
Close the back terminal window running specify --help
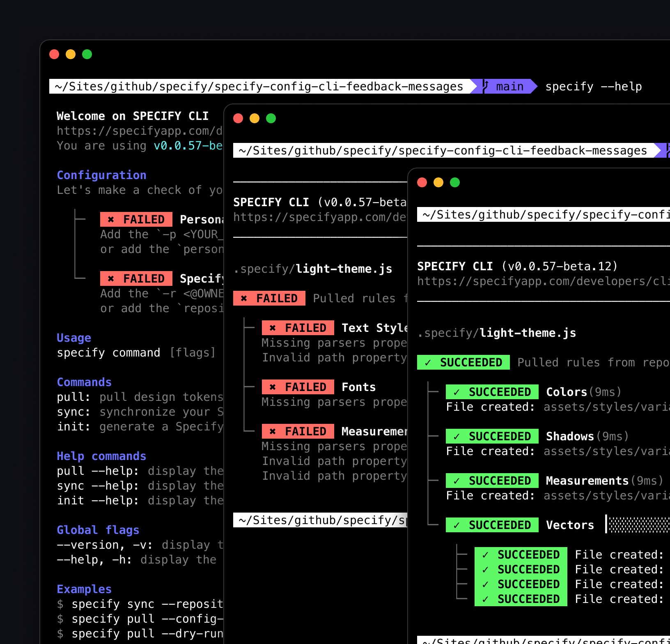coord(54,54)
